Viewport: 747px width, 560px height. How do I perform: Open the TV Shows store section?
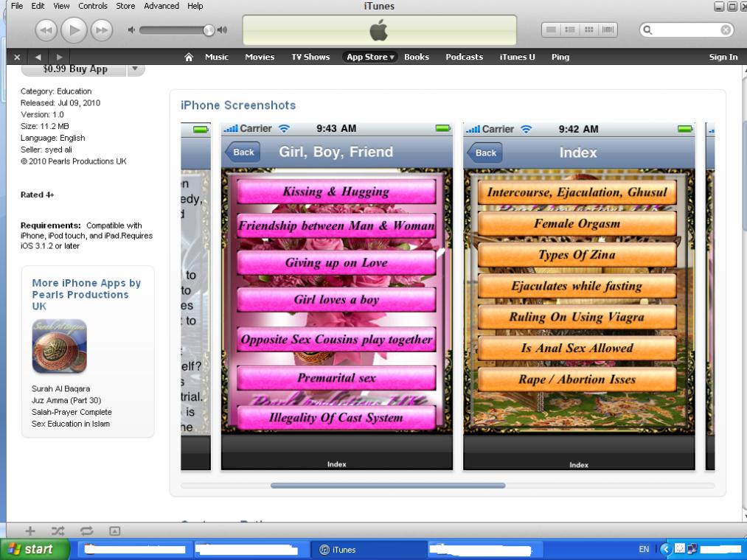(x=310, y=57)
